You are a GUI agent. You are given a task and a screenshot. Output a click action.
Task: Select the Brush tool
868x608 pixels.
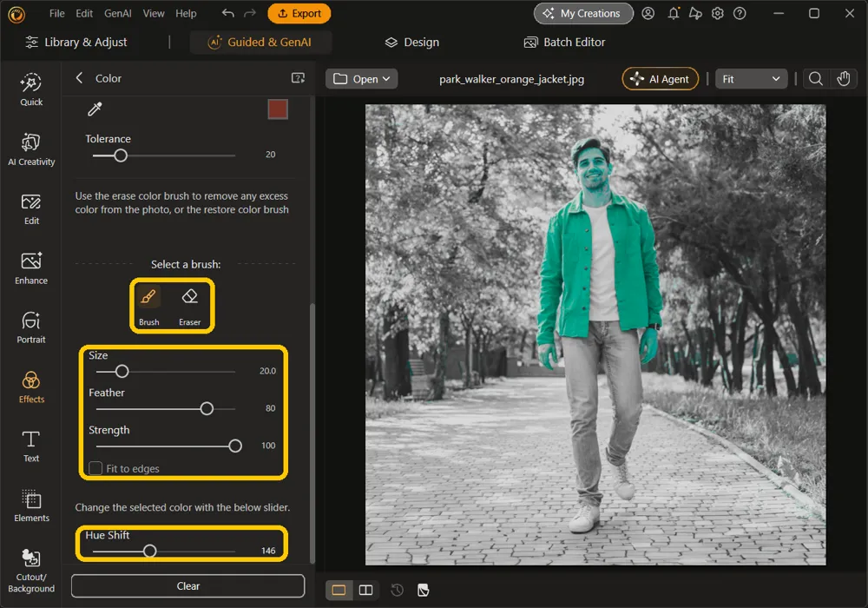[148, 305]
